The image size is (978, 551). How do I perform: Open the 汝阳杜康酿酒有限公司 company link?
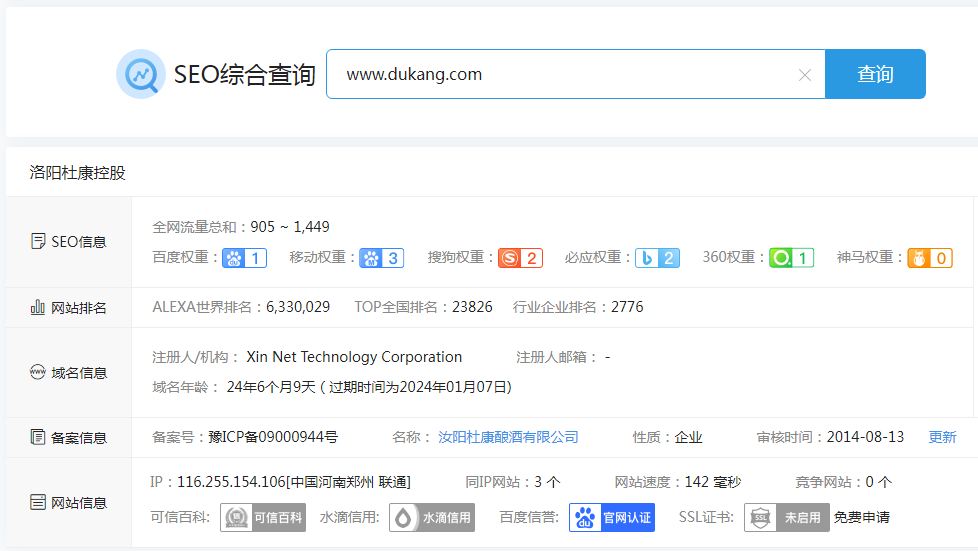click(508, 437)
